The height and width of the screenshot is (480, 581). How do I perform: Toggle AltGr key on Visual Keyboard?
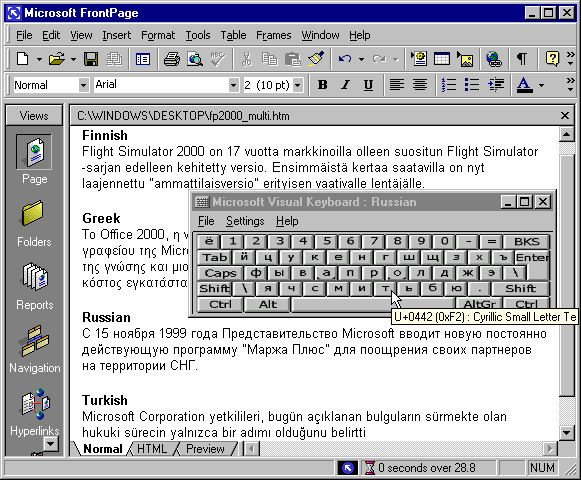(479, 304)
